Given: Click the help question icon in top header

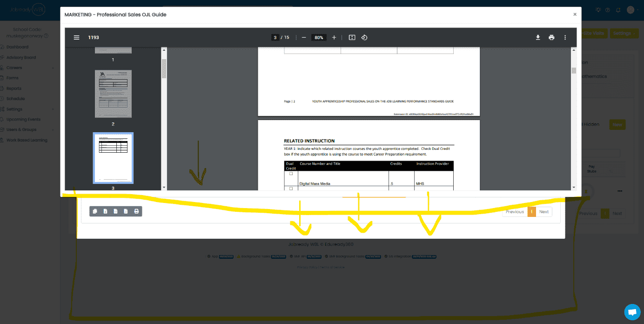Looking at the screenshot, I should 608,10.
